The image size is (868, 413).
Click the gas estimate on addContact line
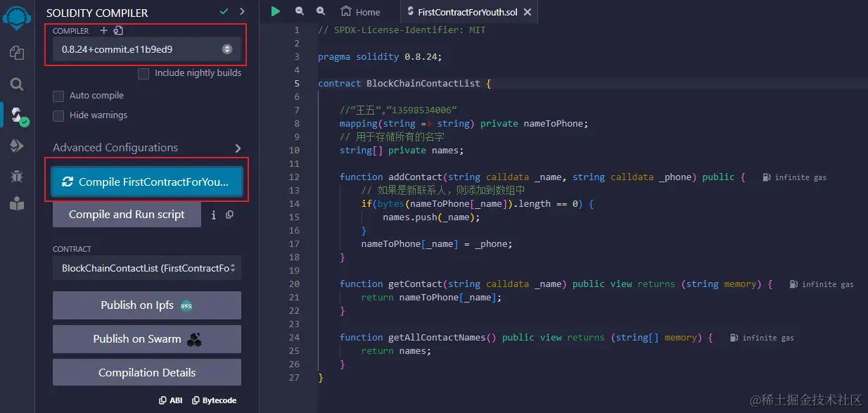(x=795, y=177)
